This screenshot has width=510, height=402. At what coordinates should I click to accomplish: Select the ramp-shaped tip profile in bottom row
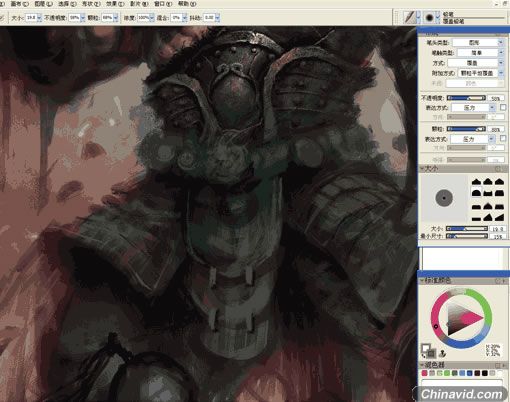[499, 218]
